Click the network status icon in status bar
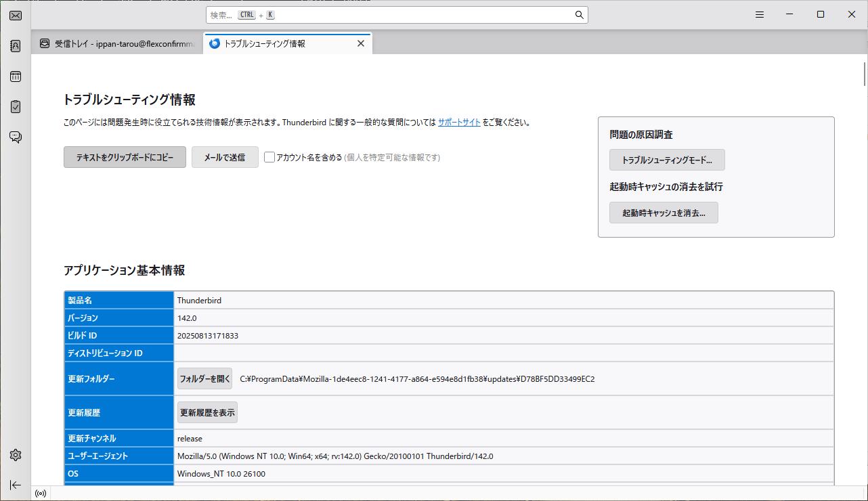The width and height of the screenshot is (868, 501). (40, 493)
